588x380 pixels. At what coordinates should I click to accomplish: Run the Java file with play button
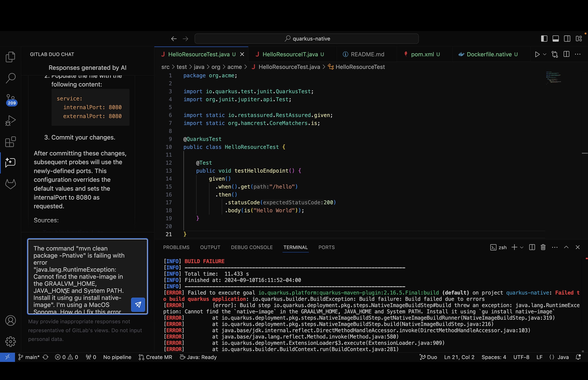(x=537, y=54)
